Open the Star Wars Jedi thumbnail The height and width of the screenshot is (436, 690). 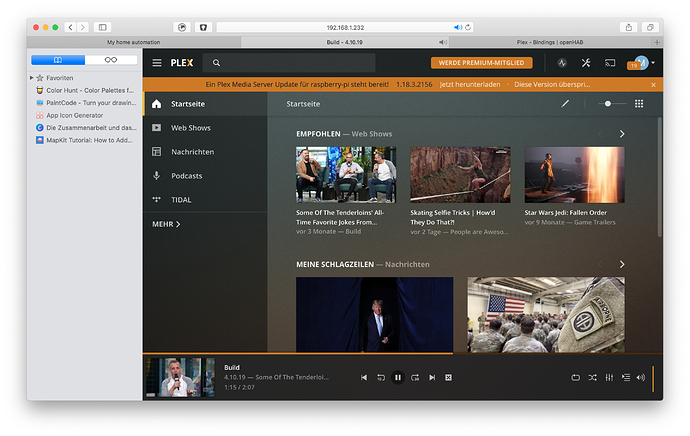(574, 175)
